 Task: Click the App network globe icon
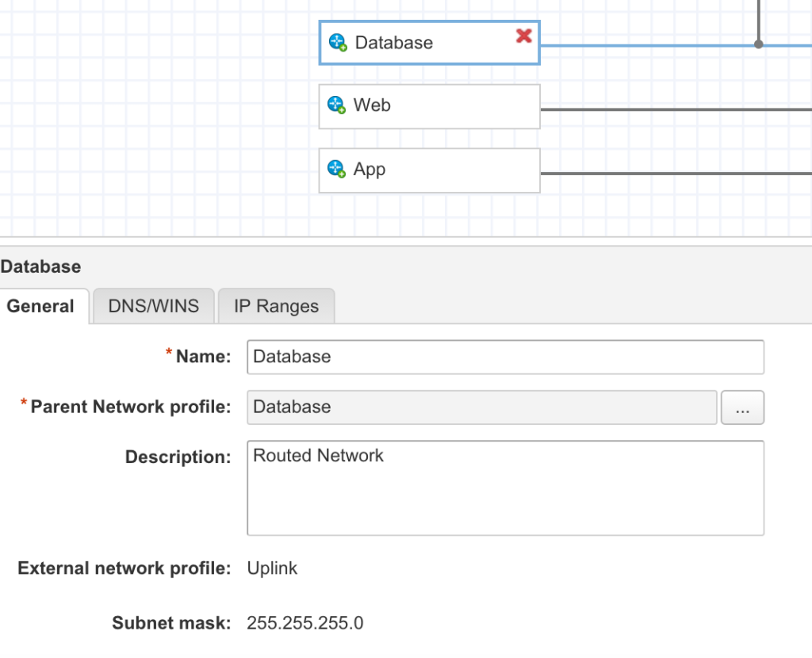tap(337, 169)
